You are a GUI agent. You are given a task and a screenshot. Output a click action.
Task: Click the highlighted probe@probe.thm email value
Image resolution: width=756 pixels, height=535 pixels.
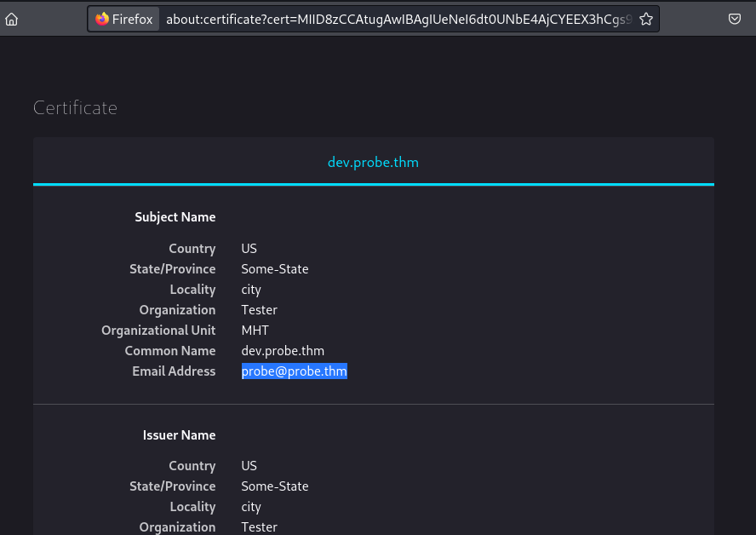(x=294, y=371)
